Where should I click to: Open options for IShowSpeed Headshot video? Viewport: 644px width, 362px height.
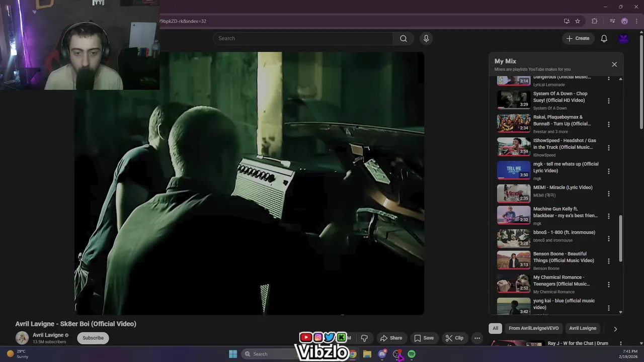[x=608, y=148]
